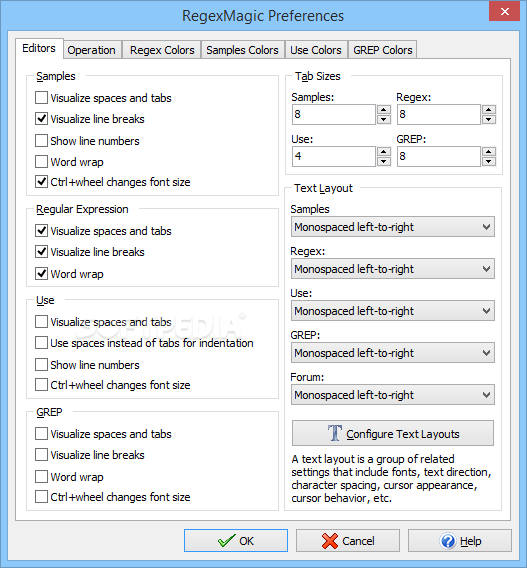Click the Configure Text Layouts button
The image size is (527, 568).
tap(393, 433)
